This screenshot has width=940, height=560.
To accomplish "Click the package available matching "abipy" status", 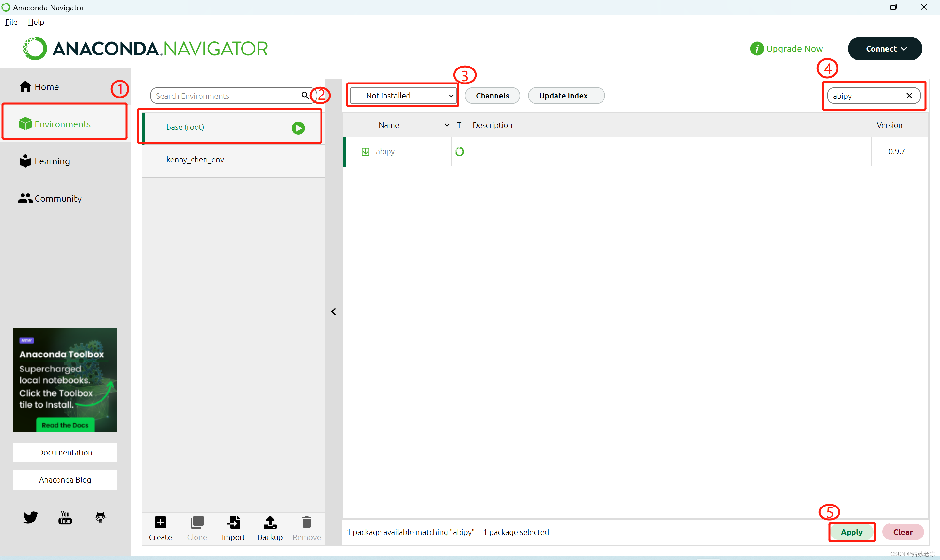I will tap(410, 532).
